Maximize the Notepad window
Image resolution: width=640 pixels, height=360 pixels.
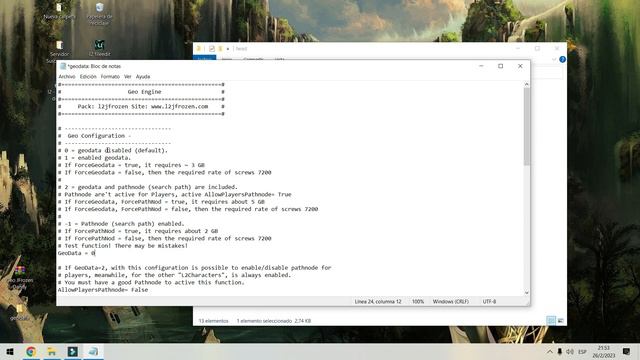[501, 66]
